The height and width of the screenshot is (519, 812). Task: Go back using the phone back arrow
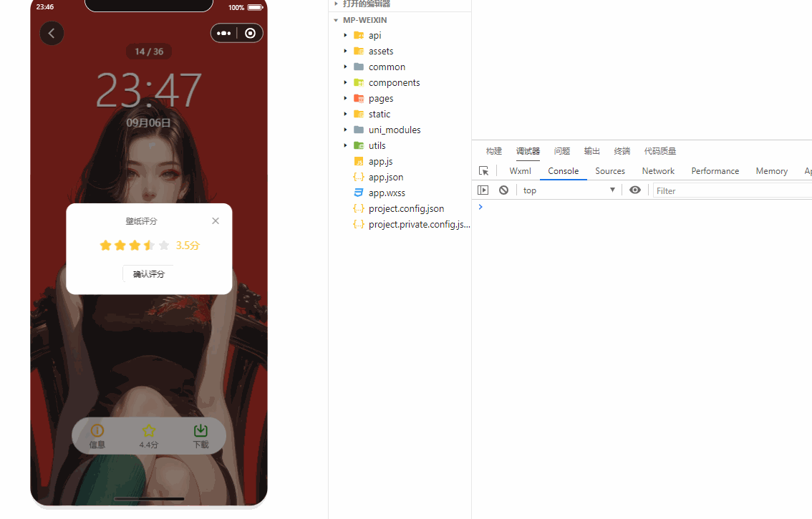point(52,33)
